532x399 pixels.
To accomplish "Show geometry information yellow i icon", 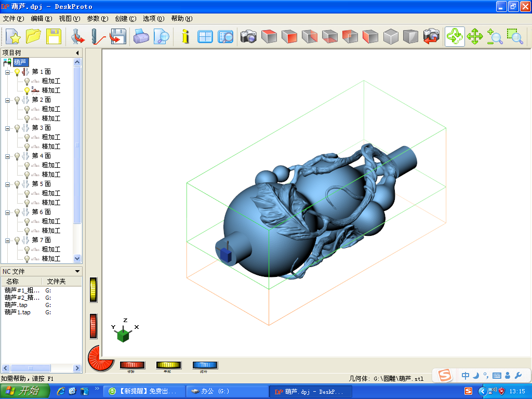I will (185, 36).
